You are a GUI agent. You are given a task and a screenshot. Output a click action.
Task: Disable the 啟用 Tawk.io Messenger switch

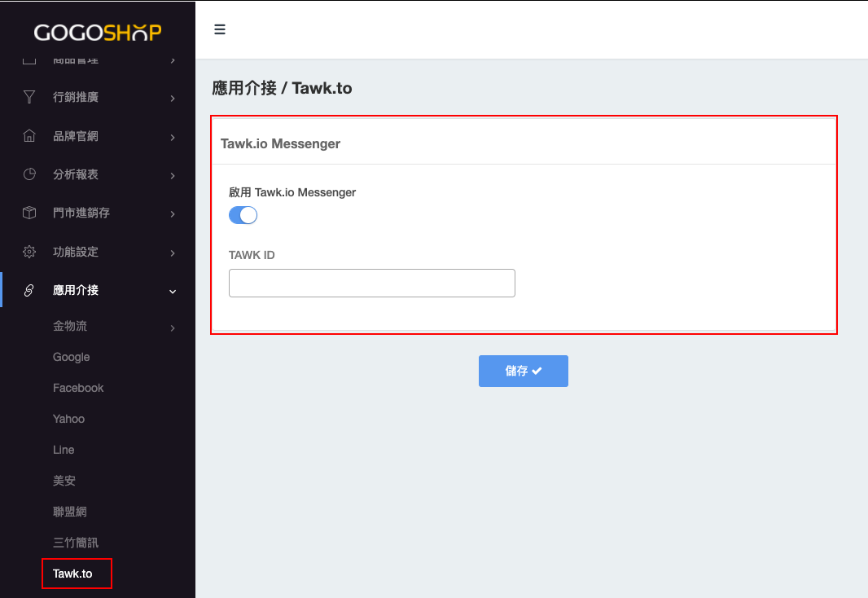click(x=243, y=215)
